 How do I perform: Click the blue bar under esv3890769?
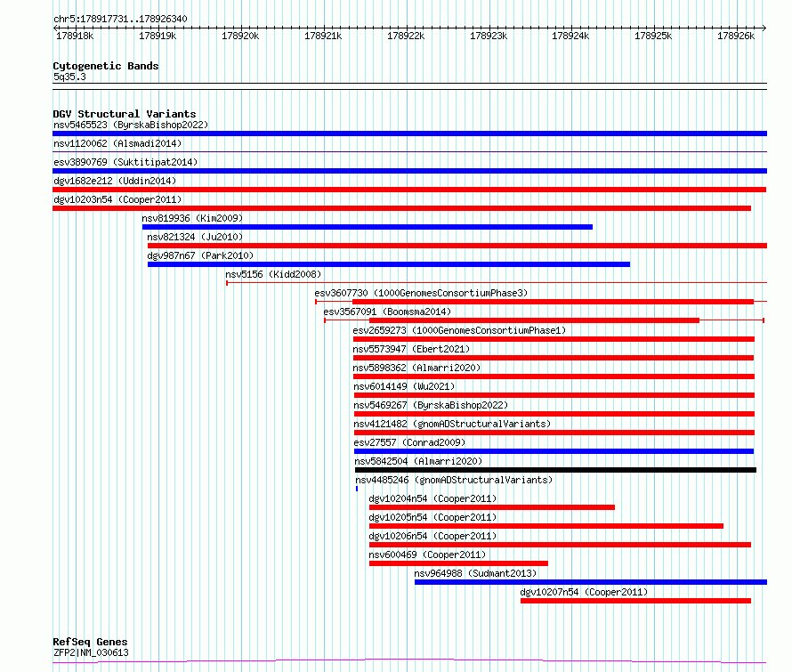pyautogui.click(x=409, y=171)
